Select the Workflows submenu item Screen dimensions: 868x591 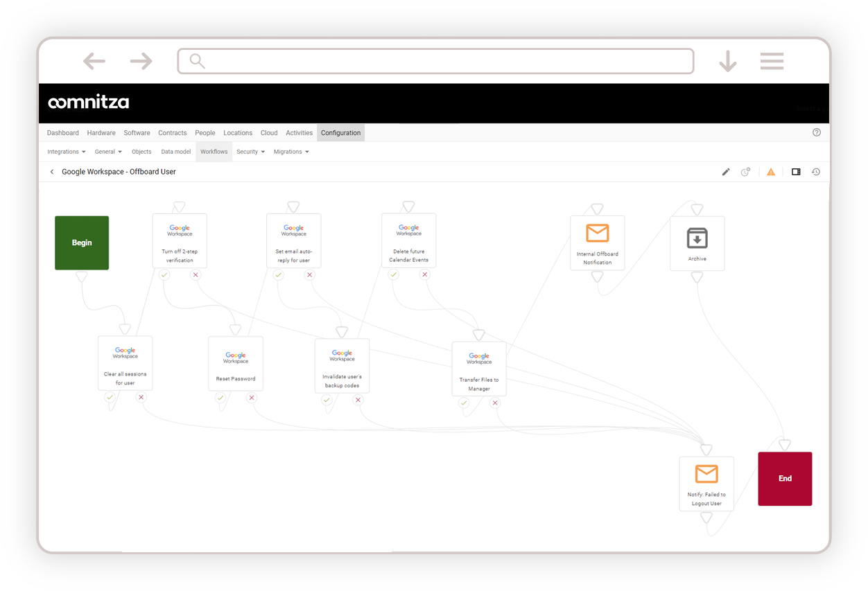click(214, 152)
